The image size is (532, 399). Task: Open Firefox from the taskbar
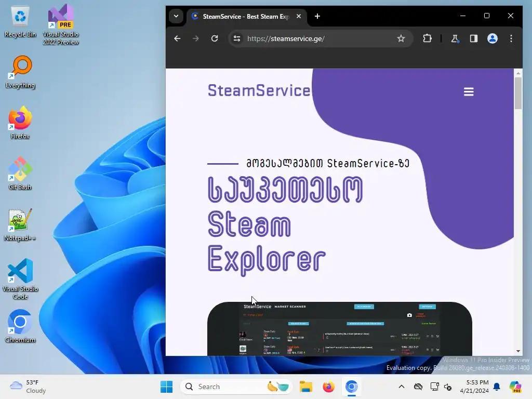tap(328, 387)
